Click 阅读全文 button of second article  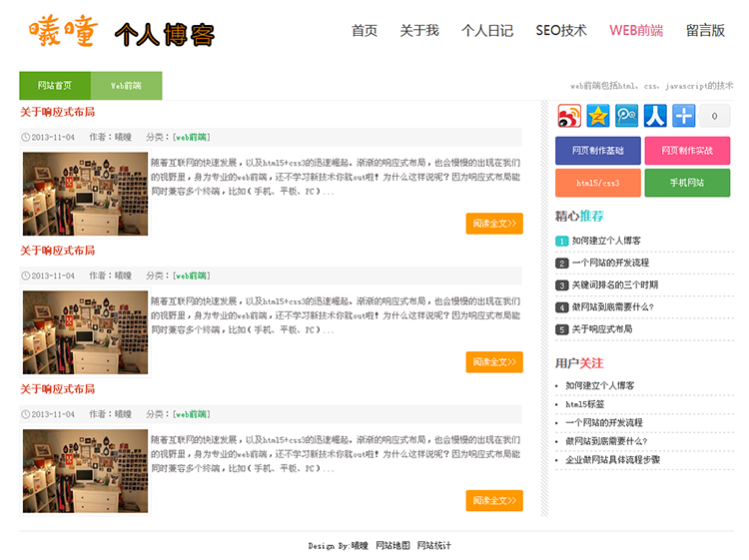point(494,362)
